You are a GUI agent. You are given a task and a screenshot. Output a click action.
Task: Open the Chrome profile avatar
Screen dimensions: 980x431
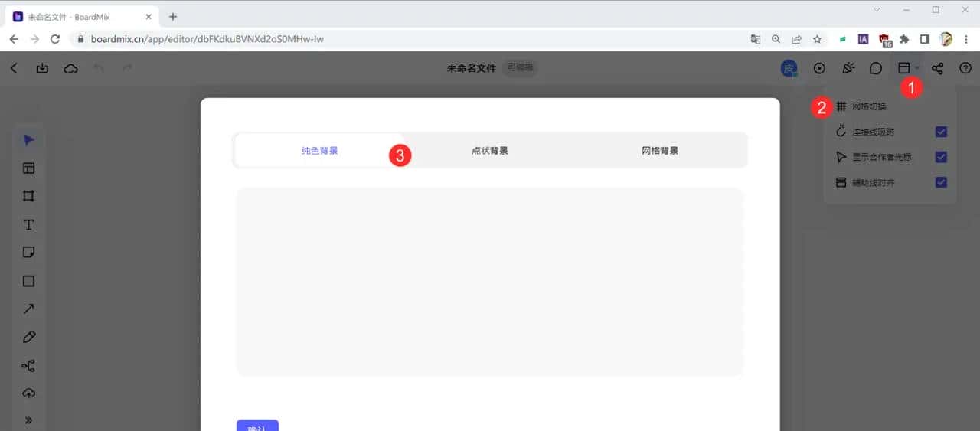(x=946, y=38)
